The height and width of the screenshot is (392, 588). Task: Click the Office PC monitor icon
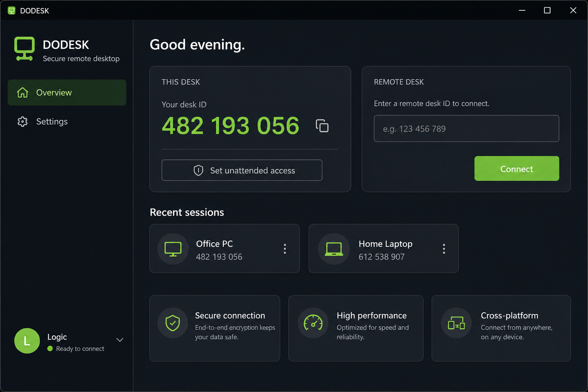[x=173, y=249]
